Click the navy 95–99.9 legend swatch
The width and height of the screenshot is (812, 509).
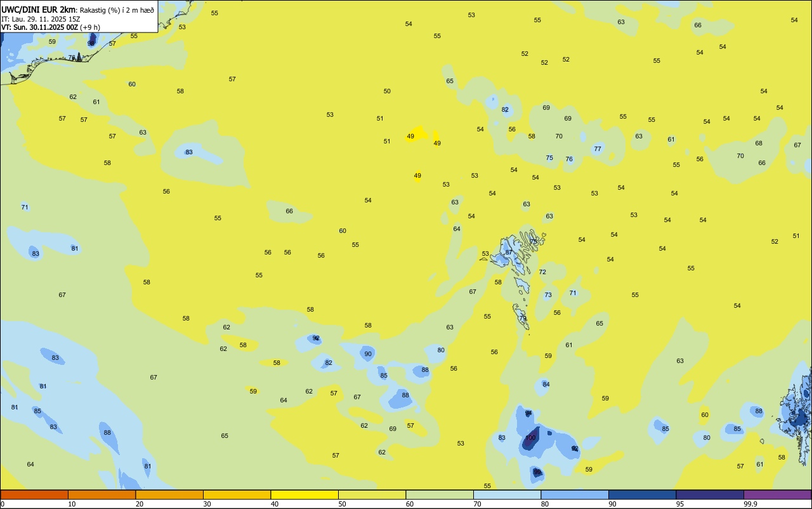point(710,494)
